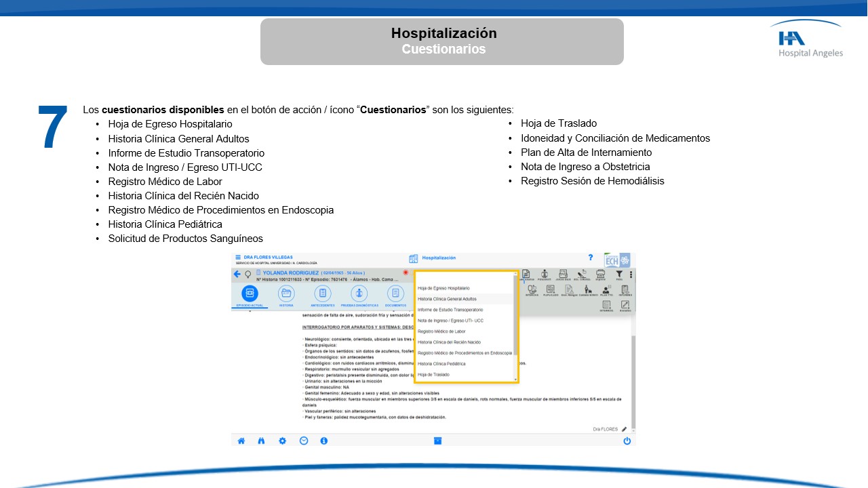Select Registro Médico de Labor option

(441, 331)
